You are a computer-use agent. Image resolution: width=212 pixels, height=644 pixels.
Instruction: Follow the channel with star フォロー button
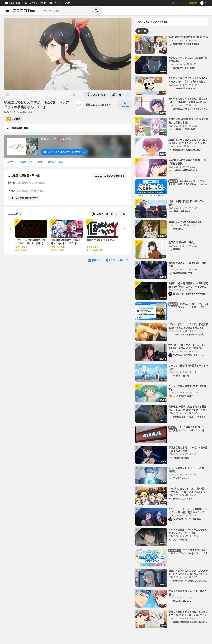click(125, 105)
